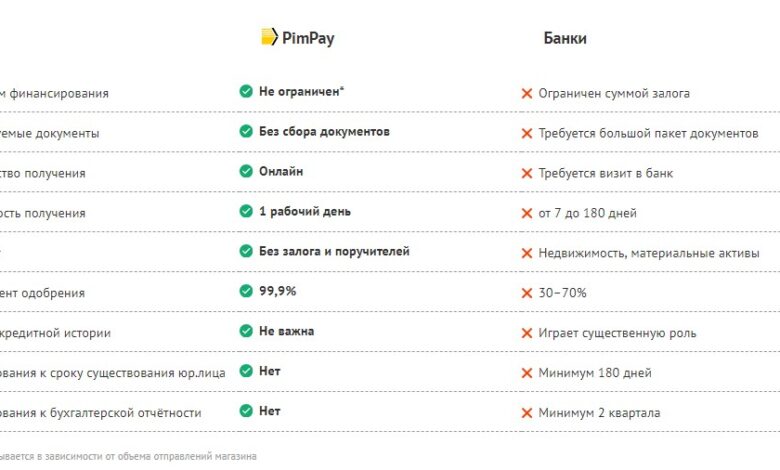This screenshot has height=470, width=780.
Task: Click "Без залога и поручителей" text
Action: point(334,252)
